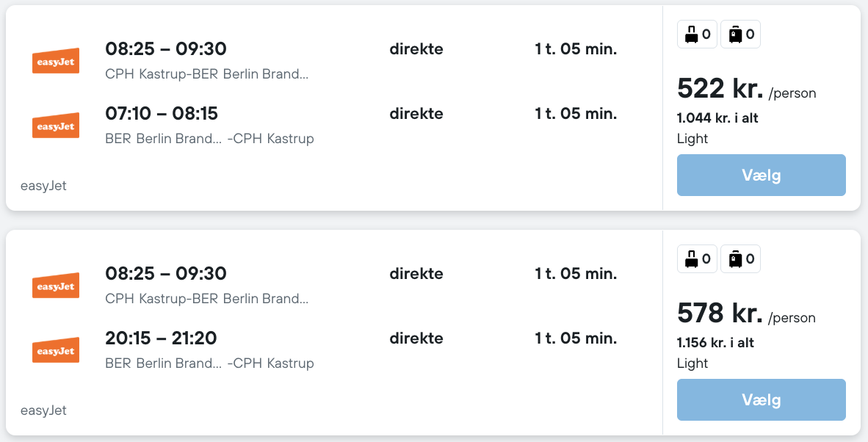The width and height of the screenshot is (868, 442).
Task: Click the checked suitcase icon in 578 kr. offer
Action: tap(735, 259)
